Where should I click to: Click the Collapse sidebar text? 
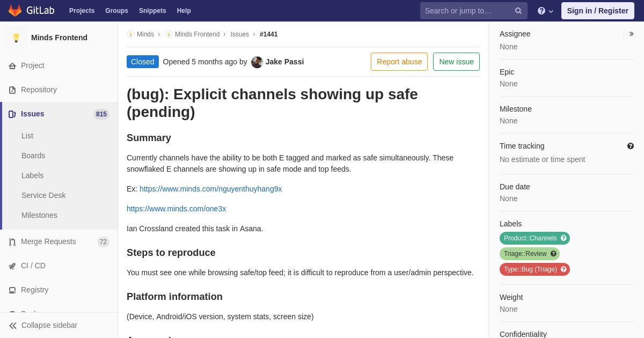click(49, 325)
